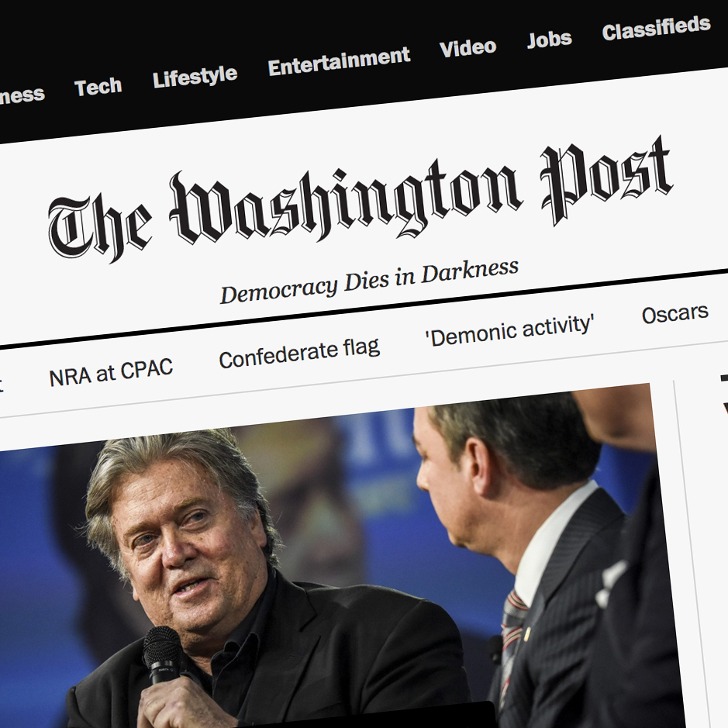This screenshot has height=728, width=728.
Task: Open the Video section
Action: tap(468, 48)
